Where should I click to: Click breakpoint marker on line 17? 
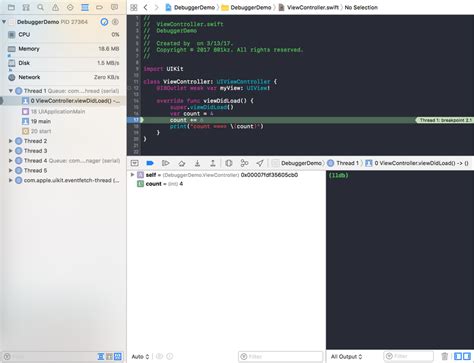point(135,120)
